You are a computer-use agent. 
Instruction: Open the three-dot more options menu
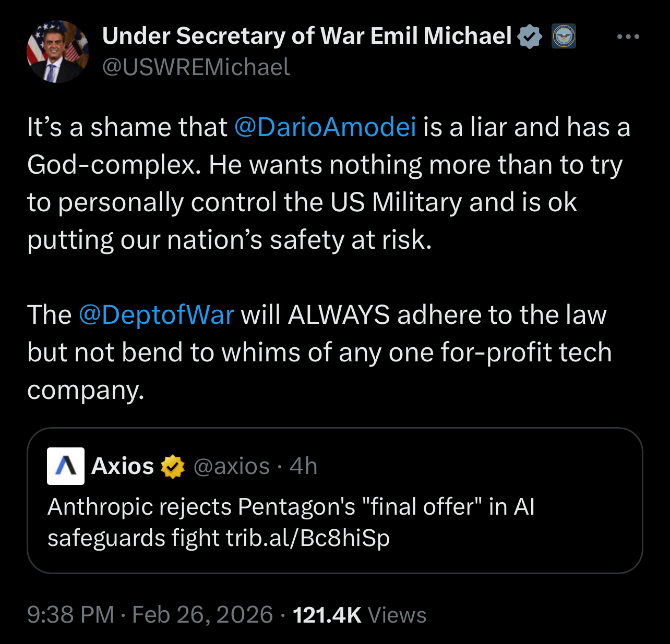[628, 37]
